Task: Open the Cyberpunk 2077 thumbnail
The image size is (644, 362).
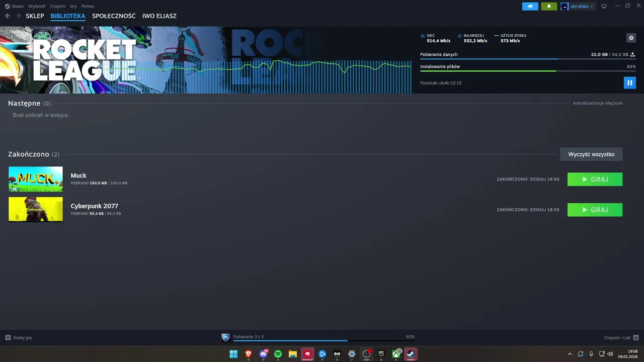Action: pyautogui.click(x=36, y=209)
